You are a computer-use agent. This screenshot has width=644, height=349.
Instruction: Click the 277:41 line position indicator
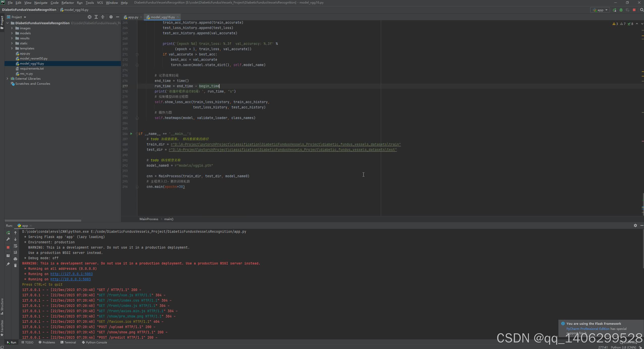(603, 347)
